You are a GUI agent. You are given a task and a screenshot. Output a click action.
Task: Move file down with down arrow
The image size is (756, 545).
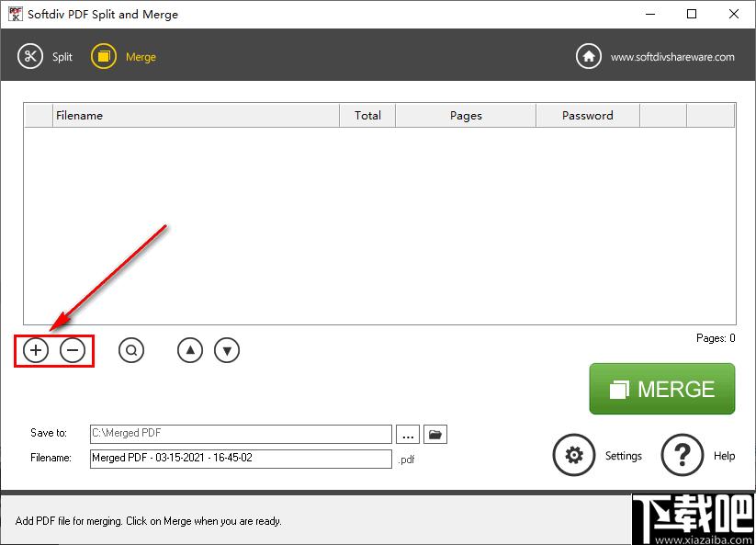click(227, 350)
